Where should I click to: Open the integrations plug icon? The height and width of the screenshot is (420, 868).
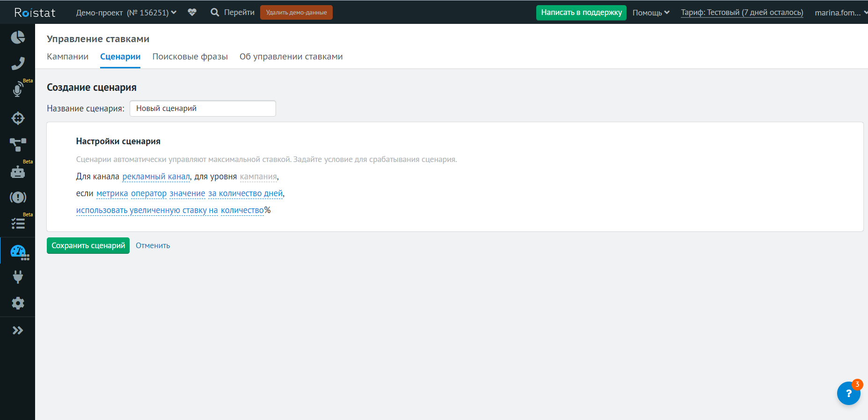(x=18, y=277)
